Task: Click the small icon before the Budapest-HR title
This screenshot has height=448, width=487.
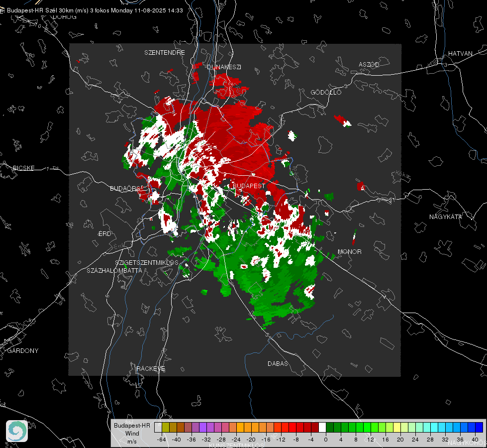Action: click(x=2, y=10)
